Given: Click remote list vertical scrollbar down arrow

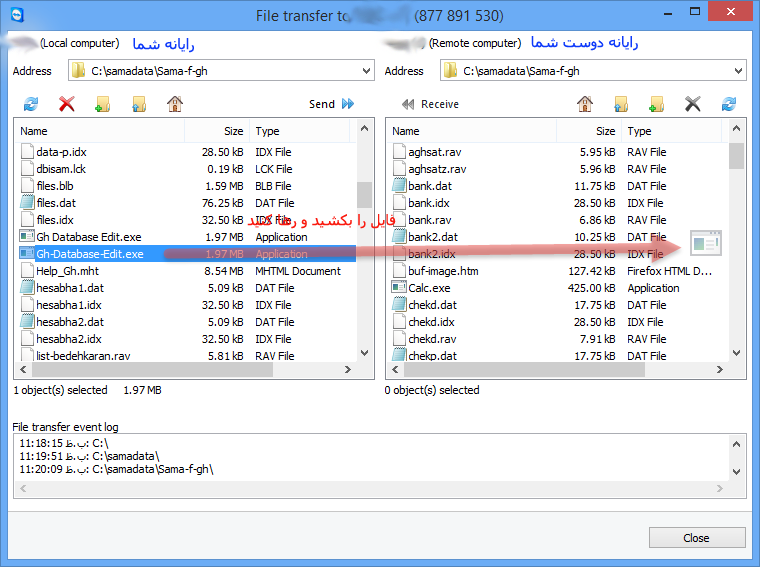Looking at the screenshot, I should pyautogui.click(x=736, y=353).
